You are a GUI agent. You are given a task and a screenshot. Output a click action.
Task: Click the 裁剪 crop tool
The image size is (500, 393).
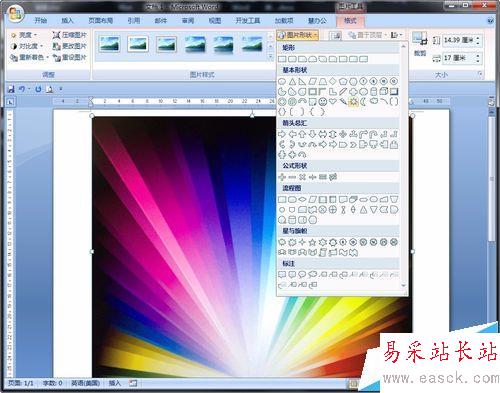point(420,43)
